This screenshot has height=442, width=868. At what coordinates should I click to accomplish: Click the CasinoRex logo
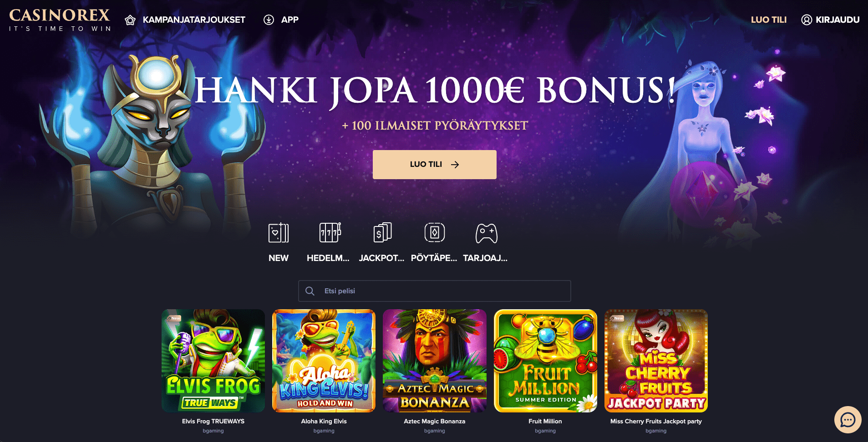[x=60, y=20]
